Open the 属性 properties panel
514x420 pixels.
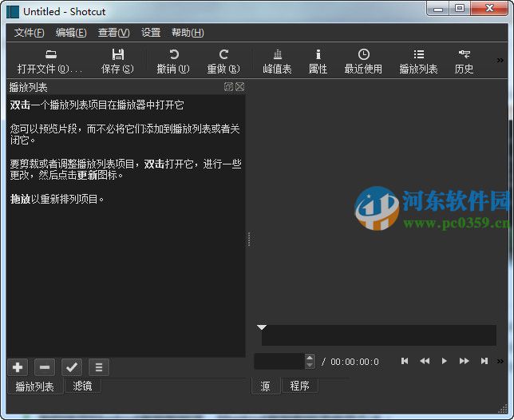click(x=318, y=61)
